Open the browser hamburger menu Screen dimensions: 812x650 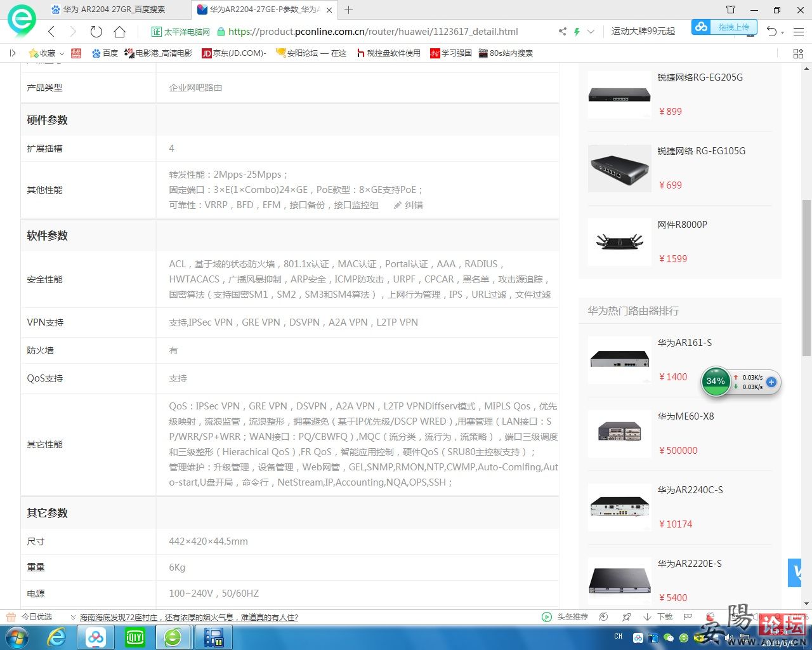coord(799,32)
